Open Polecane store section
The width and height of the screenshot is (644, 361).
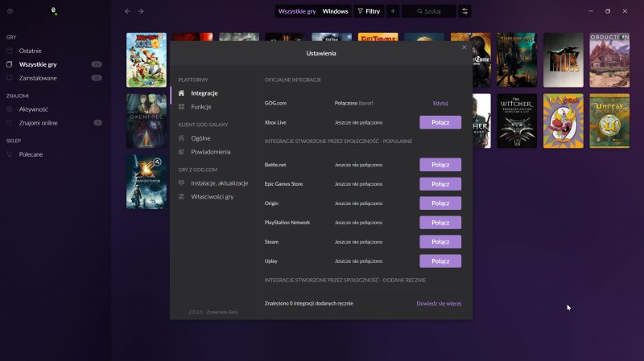(31, 154)
